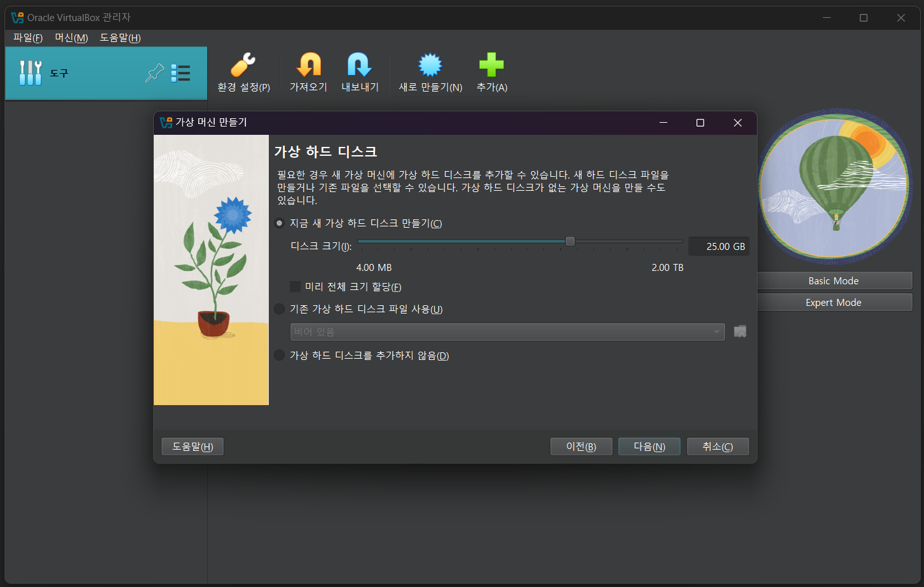Select the 도구 tools icon in sidebar

pos(31,73)
